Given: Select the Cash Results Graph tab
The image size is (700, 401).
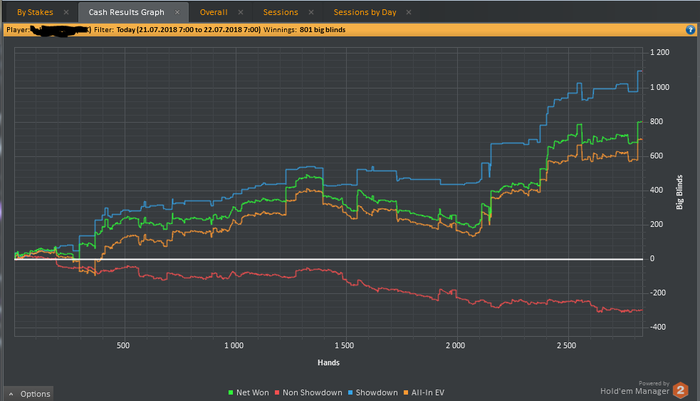Looking at the screenshot, I should (126, 12).
